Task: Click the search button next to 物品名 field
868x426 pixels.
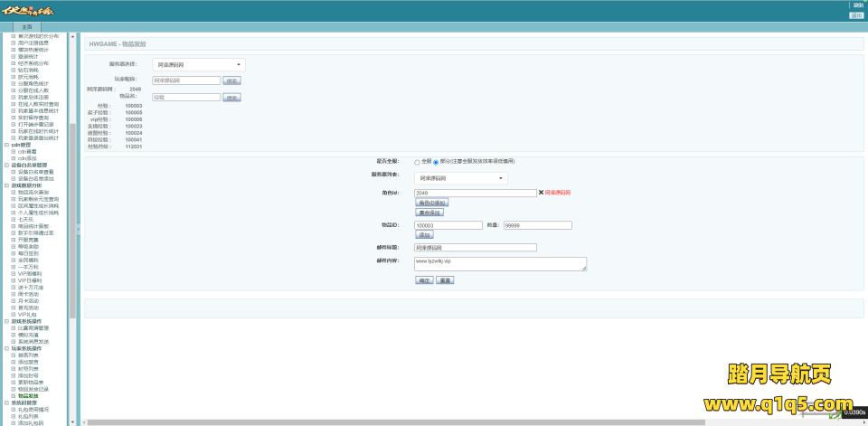Action: 232,97
